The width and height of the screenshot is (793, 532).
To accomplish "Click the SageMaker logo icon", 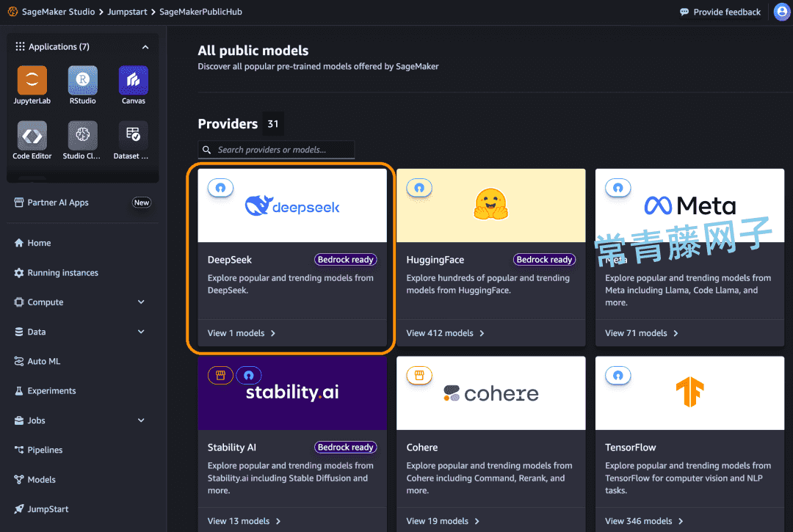I will [12, 12].
